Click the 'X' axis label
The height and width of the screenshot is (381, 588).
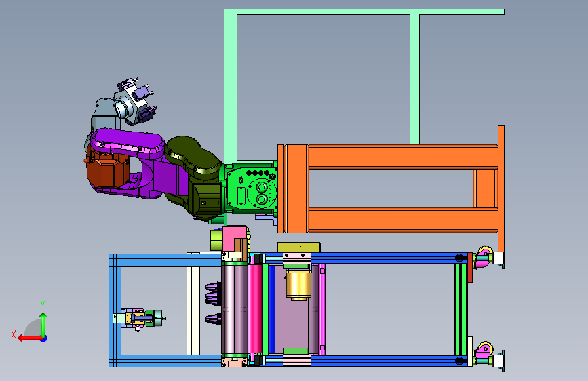pyautogui.click(x=14, y=334)
